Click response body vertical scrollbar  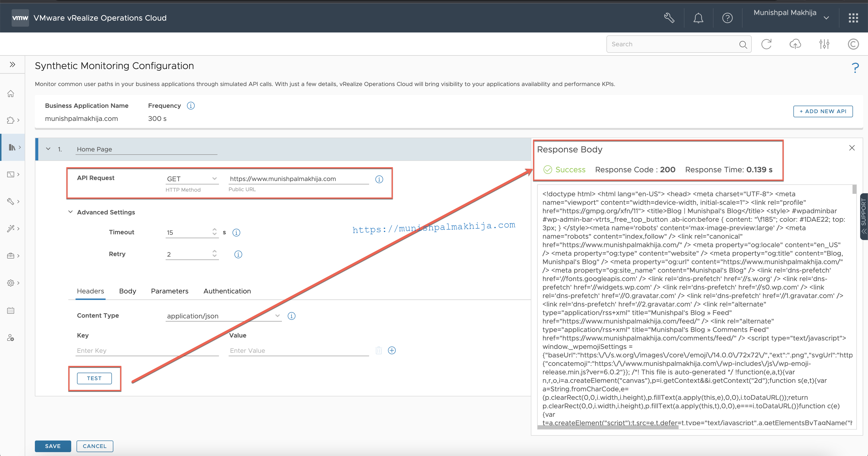[x=854, y=189]
